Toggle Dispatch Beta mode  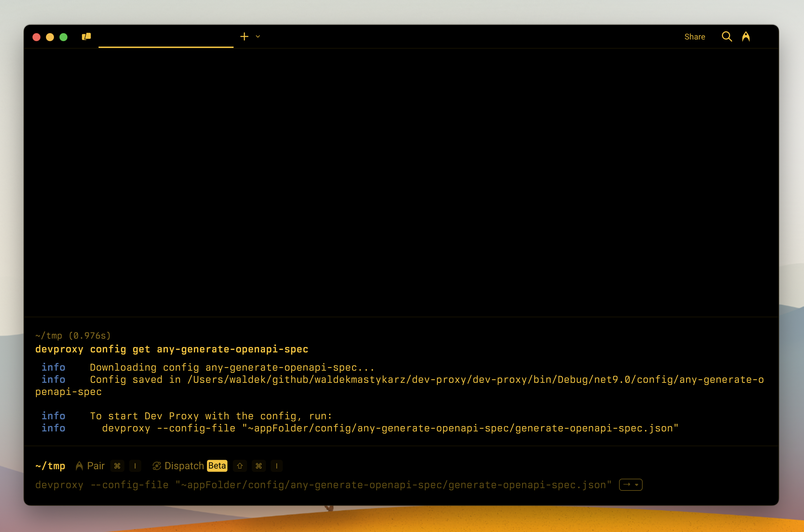(184, 466)
